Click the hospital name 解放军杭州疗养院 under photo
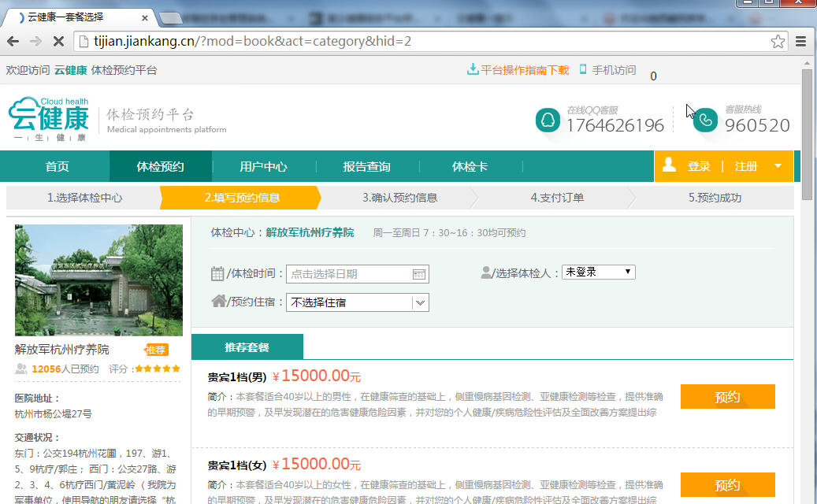The image size is (817, 504). tap(62, 350)
